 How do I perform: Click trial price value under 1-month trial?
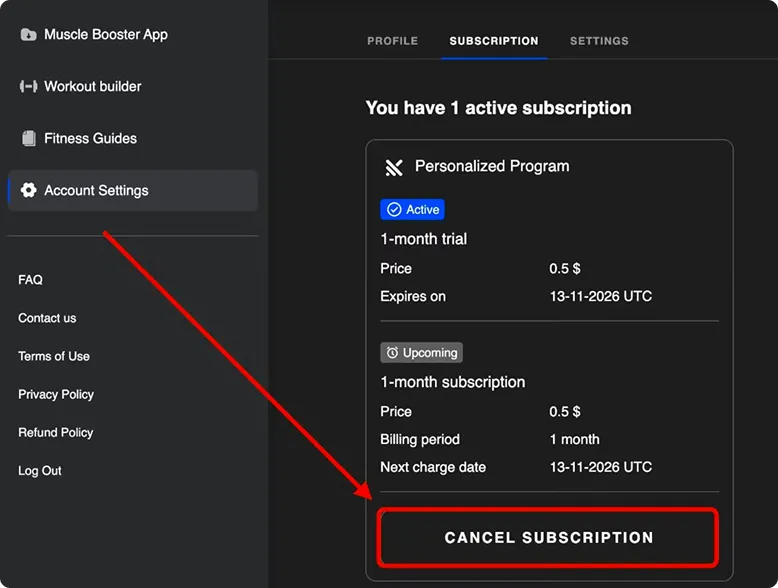click(x=565, y=269)
